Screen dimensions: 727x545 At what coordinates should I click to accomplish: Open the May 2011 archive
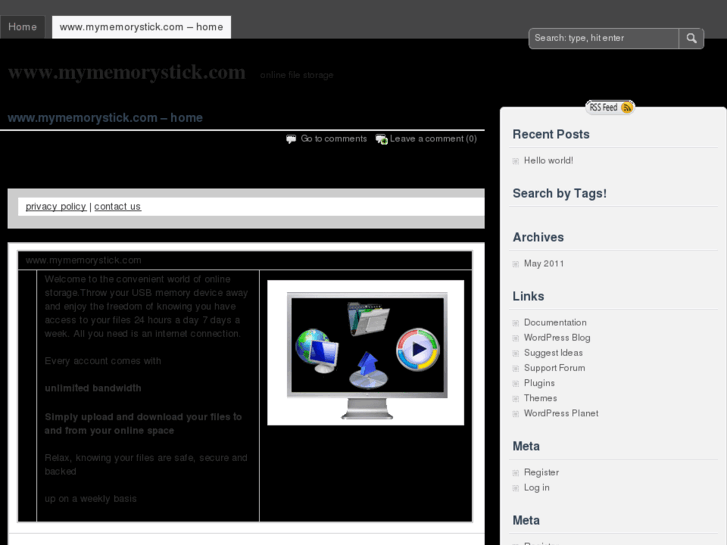544,263
